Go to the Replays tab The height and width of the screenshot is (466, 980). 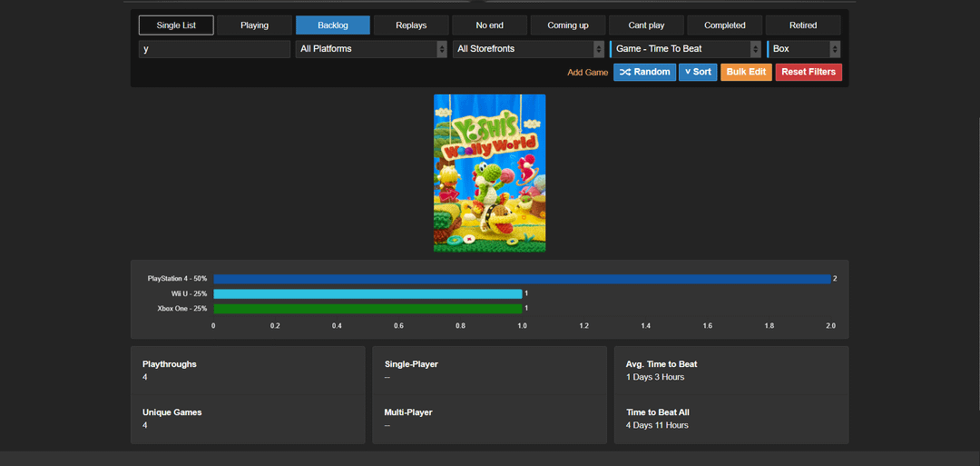tap(411, 25)
